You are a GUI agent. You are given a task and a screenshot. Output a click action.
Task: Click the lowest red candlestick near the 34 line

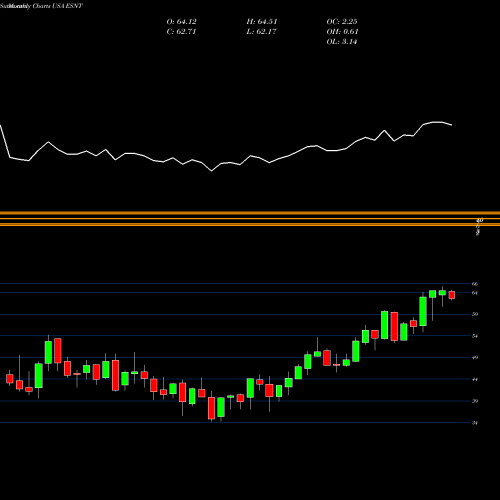point(211,408)
